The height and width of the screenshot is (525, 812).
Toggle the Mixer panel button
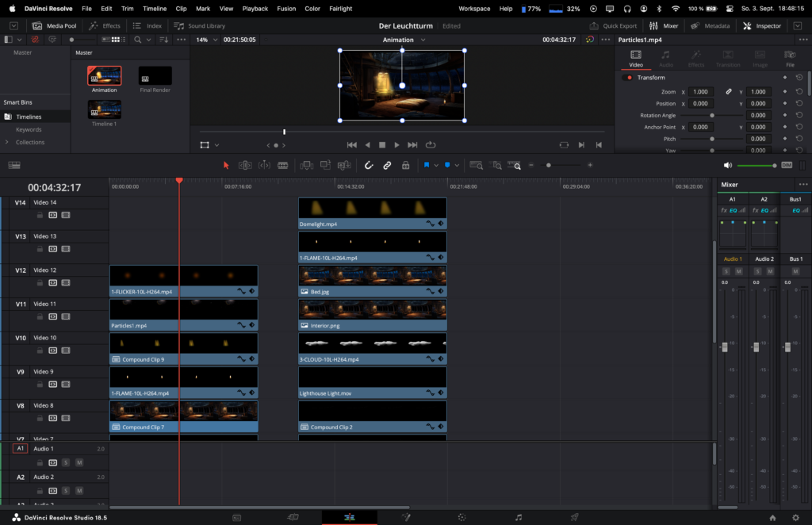pos(664,26)
